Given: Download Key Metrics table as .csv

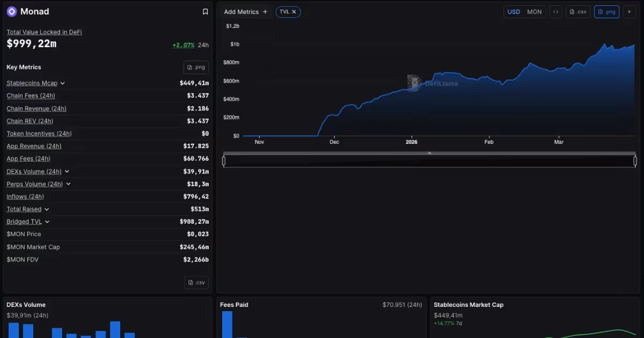Looking at the screenshot, I should [196, 282].
